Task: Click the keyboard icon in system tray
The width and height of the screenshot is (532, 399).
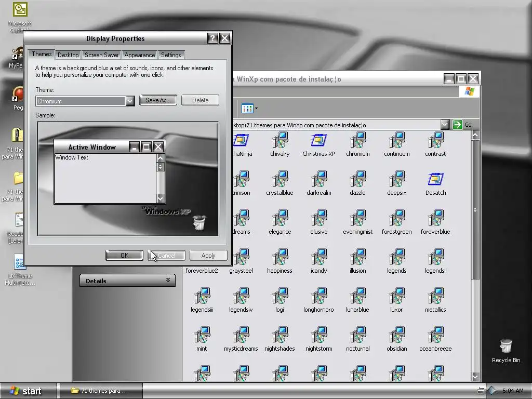Action: coord(481,391)
